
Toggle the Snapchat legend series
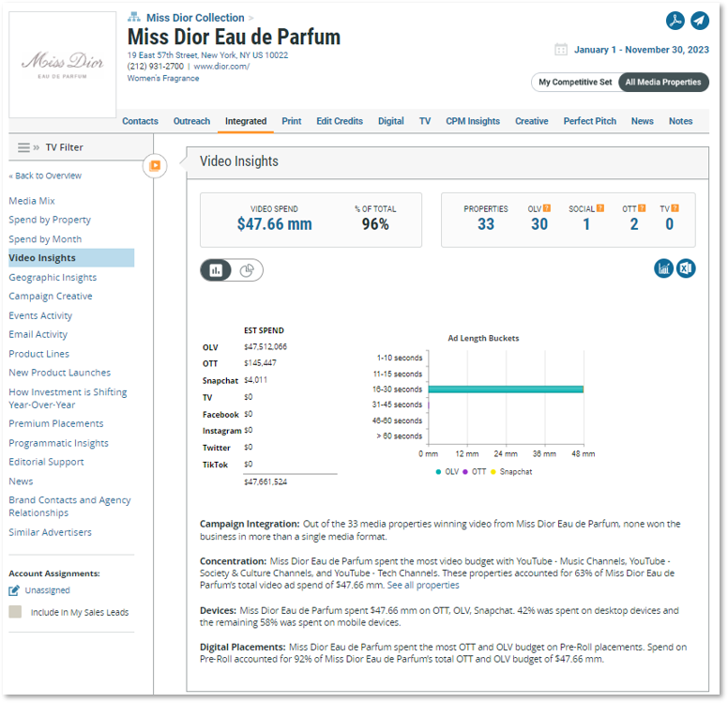click(511, 471)
